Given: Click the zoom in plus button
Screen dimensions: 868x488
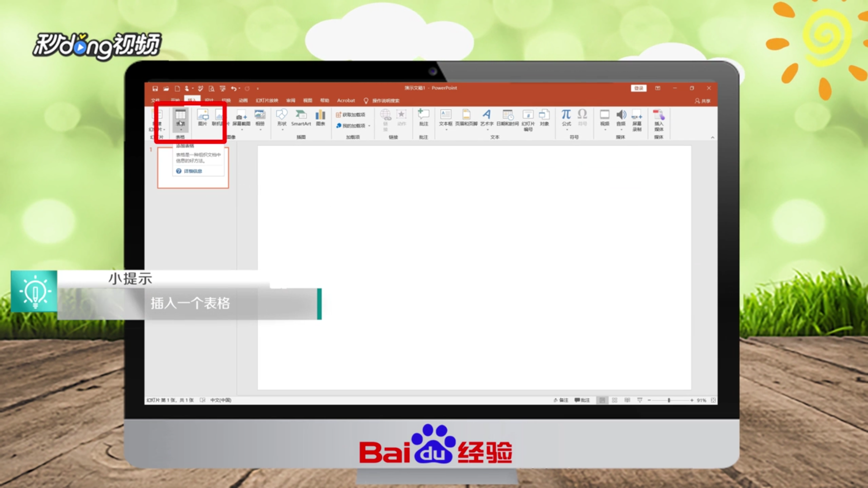Looking at the screenshot, I should [x=692, y=400].
